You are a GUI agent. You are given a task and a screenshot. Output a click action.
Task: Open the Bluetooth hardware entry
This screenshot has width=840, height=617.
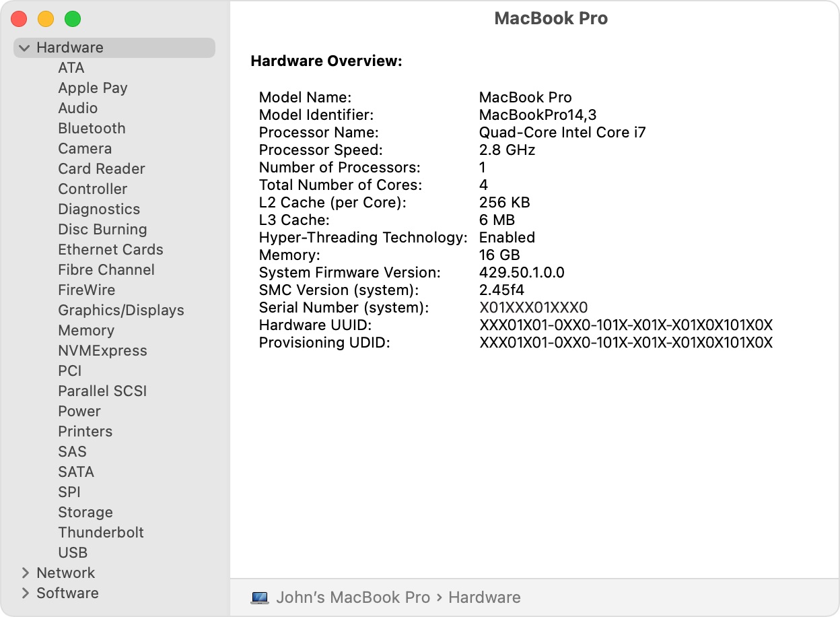click(x=92, y=129)
